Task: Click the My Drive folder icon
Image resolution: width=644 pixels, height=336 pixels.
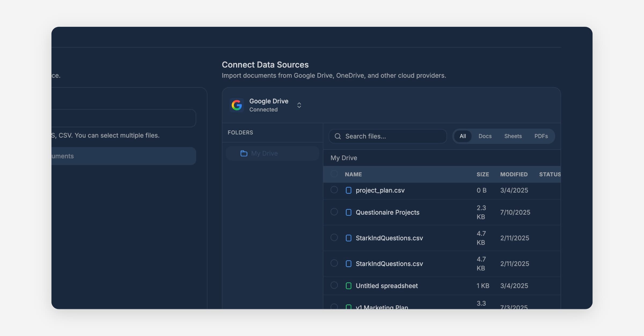Action: (244, 153)
